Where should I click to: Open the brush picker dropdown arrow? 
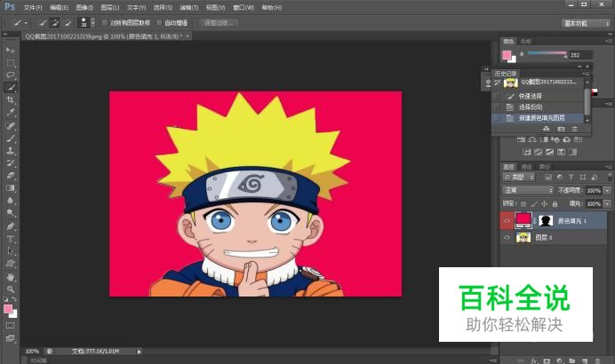coord(92,23)
